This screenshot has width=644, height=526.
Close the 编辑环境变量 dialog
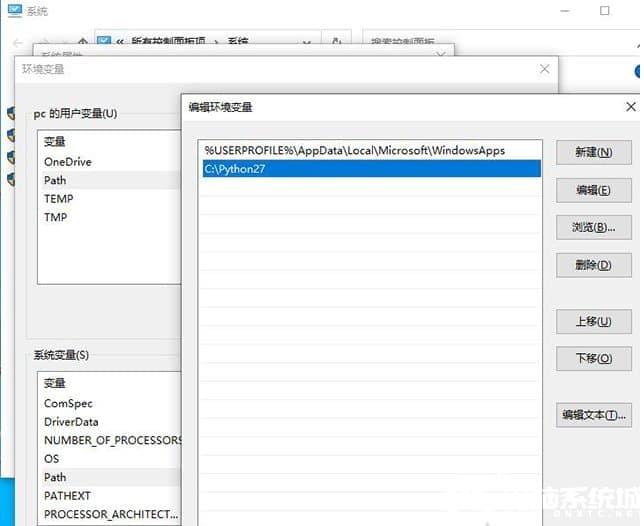[x=631, y=107]
